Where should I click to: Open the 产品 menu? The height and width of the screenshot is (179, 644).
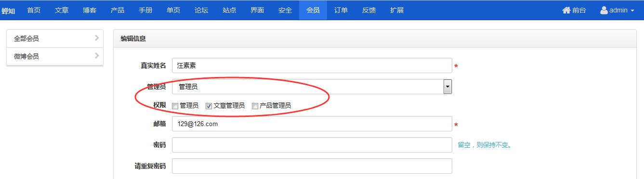pyautogui.click(x=118, y=10)
